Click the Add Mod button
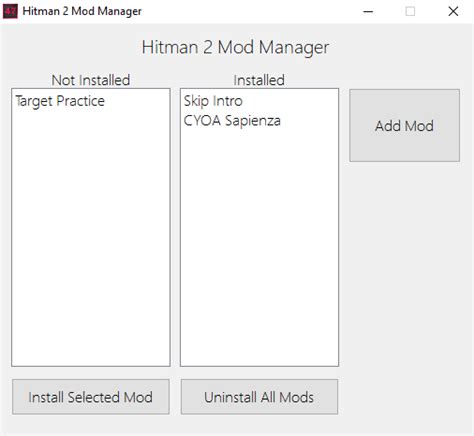This screenshot has width=474, height=436. (x=404, y=125)
